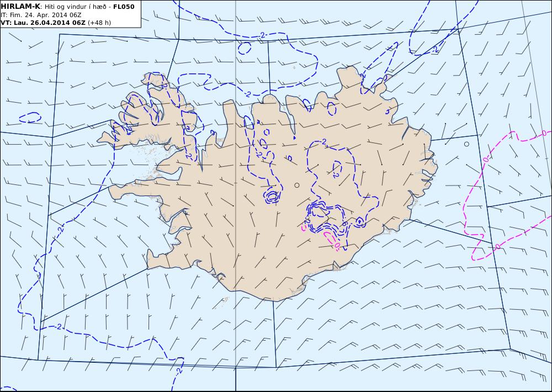Screen dimensions: 552x392
Task: Select the (+48 h) forecast offset text
Action: tap(99, 23)
